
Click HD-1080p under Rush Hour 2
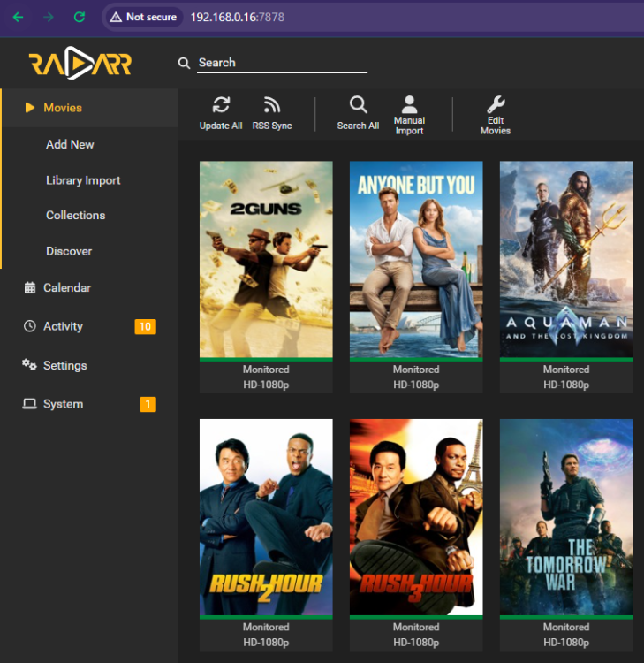point(266,643)
